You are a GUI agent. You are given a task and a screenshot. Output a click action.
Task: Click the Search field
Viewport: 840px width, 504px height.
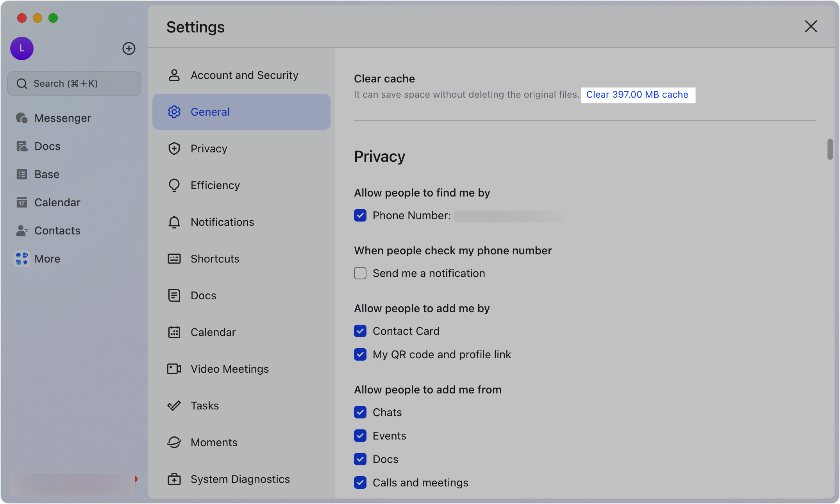click(x=74, y=84)
